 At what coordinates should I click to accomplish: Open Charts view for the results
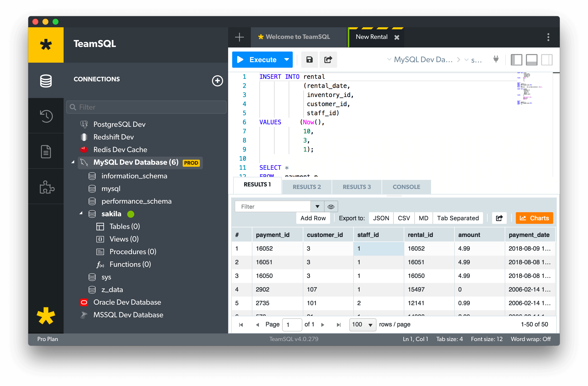[534, 218]
